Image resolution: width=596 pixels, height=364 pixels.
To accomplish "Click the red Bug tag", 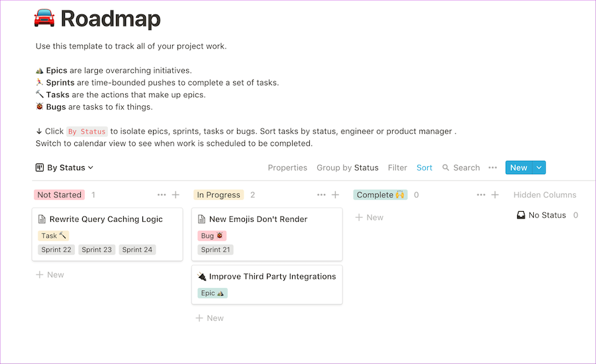I will [x=212, y=236].
